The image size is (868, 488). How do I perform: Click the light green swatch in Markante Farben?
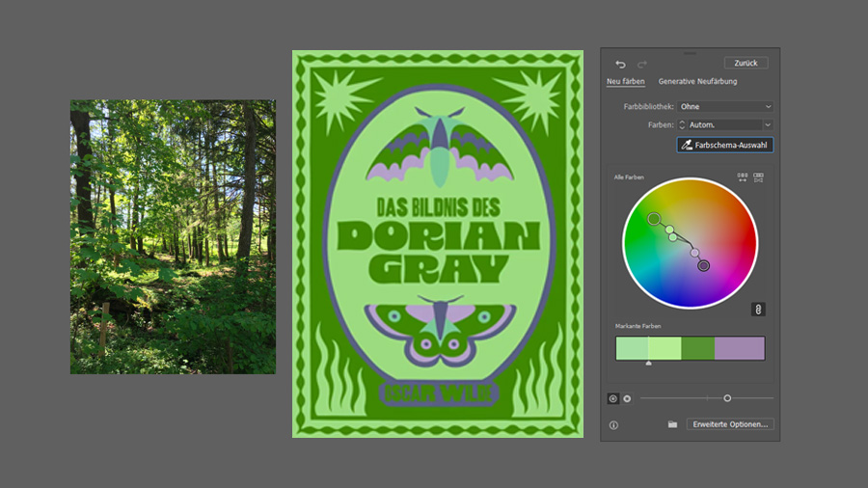(665, 348)
